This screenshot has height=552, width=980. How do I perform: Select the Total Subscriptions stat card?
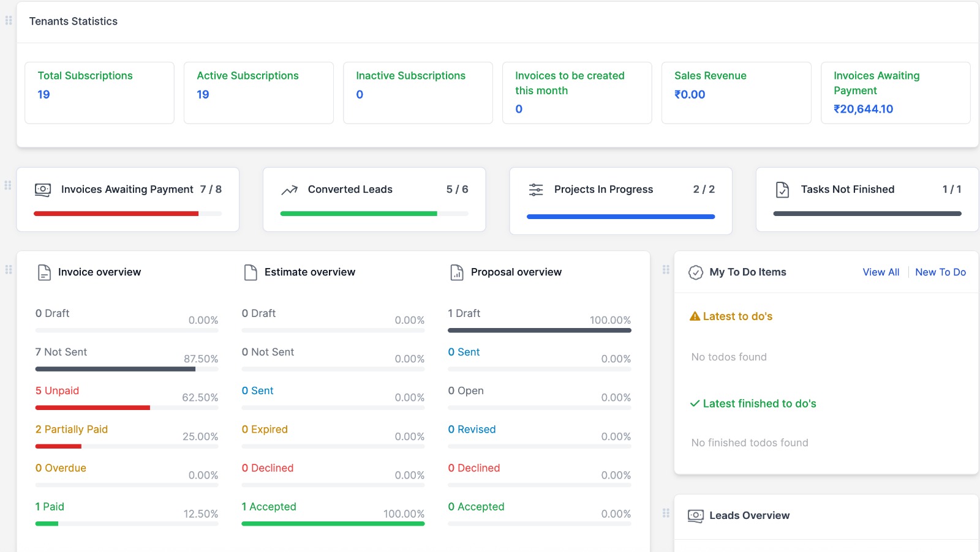click(99, 92)
